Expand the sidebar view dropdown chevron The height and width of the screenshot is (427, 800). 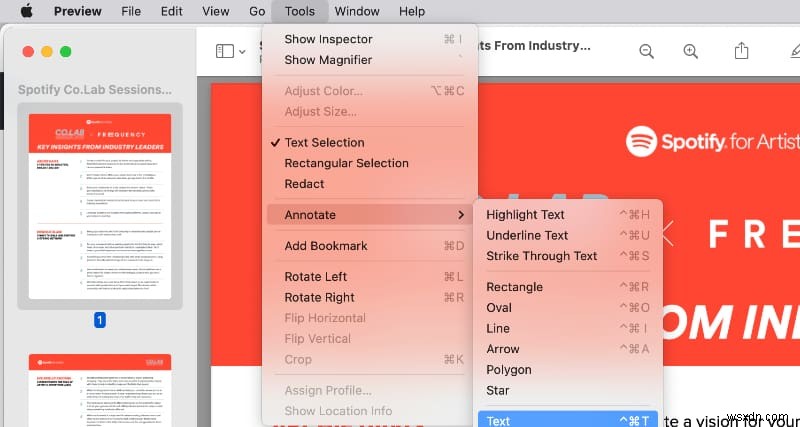coord(242,52)
